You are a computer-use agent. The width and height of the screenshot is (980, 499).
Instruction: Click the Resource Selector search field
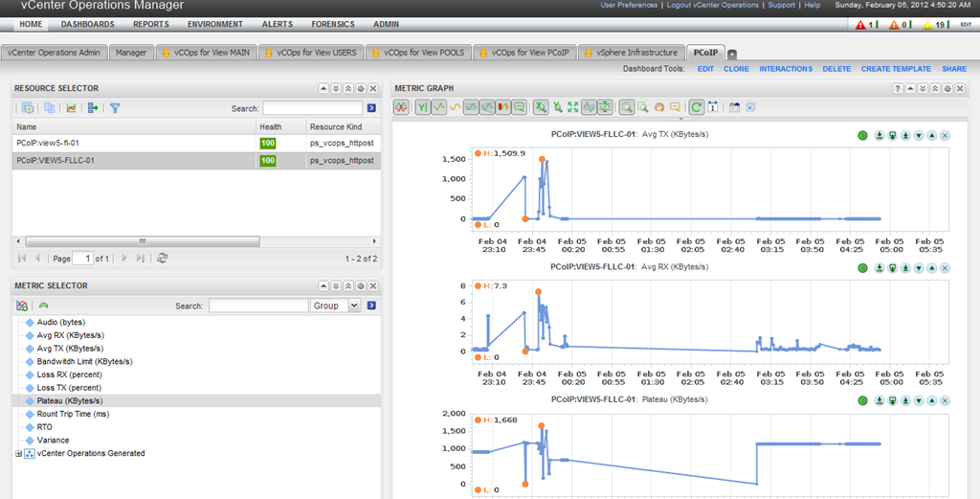(313, 108)
